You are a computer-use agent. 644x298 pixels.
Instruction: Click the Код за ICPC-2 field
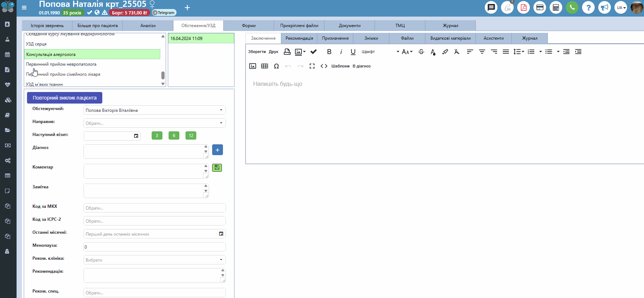click(155, 221)
